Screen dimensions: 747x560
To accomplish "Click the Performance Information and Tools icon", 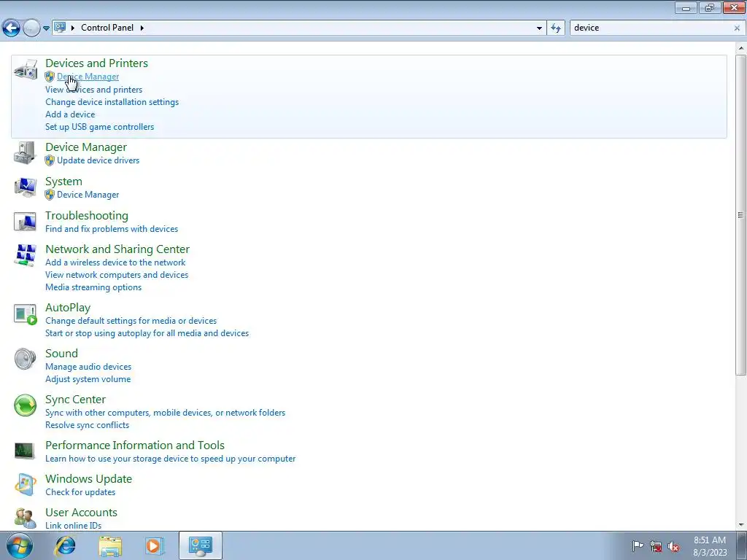I will pyautogui.click(x=24, y=451).
